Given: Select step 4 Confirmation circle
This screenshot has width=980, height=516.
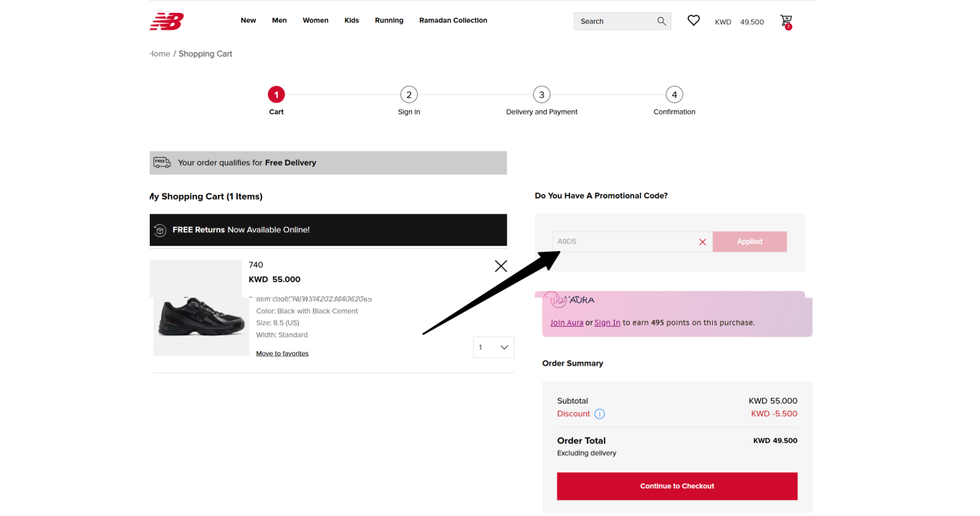Looking at the screenshot, I should (674, 95).
